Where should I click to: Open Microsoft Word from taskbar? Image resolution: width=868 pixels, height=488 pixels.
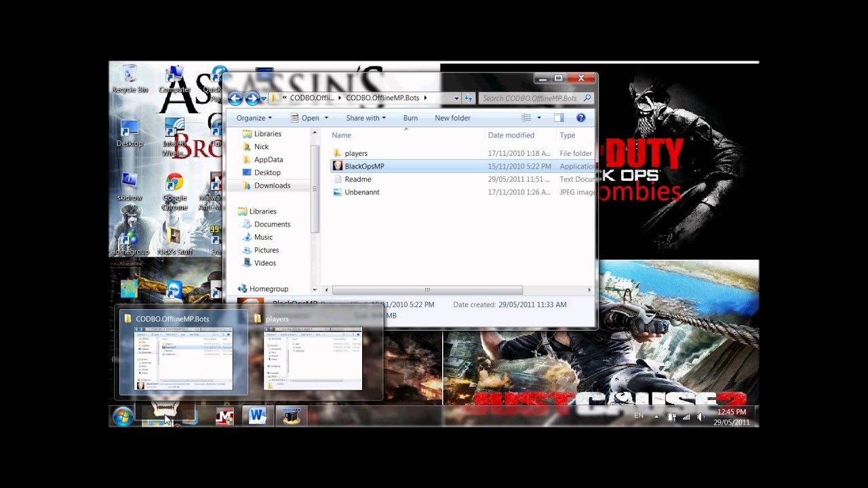[x=258, y=416]
